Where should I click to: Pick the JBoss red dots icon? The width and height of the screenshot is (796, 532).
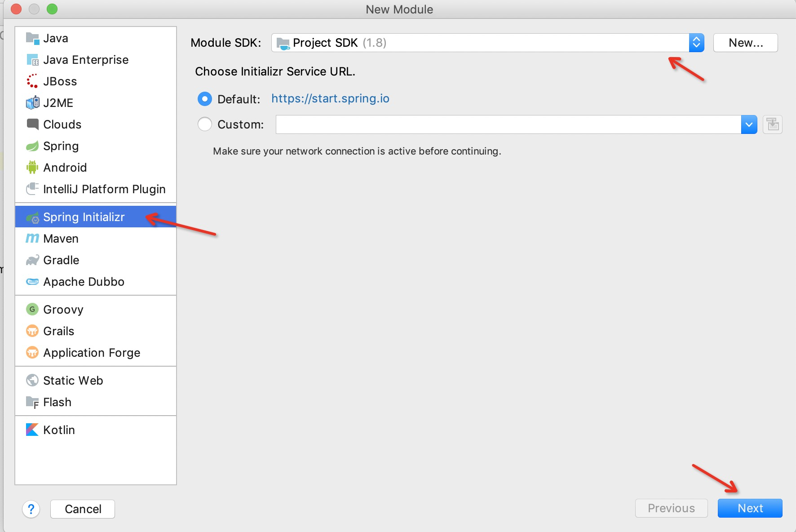pyautogui.click(x=32, y=81)
